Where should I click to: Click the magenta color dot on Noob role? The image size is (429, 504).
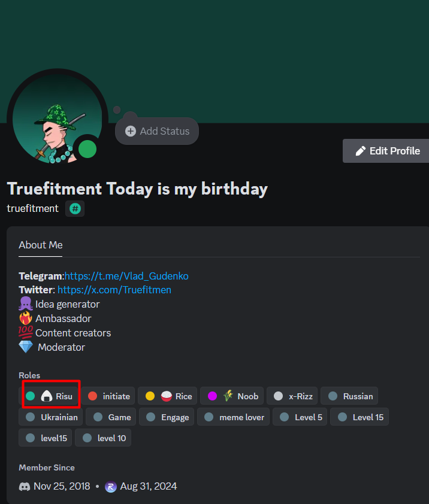[x=212, y=396]
